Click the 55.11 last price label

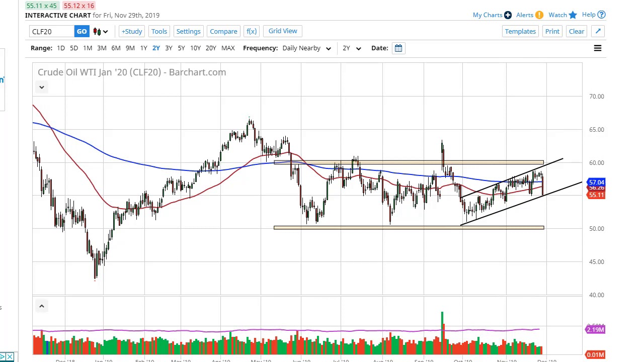[596, 195]
